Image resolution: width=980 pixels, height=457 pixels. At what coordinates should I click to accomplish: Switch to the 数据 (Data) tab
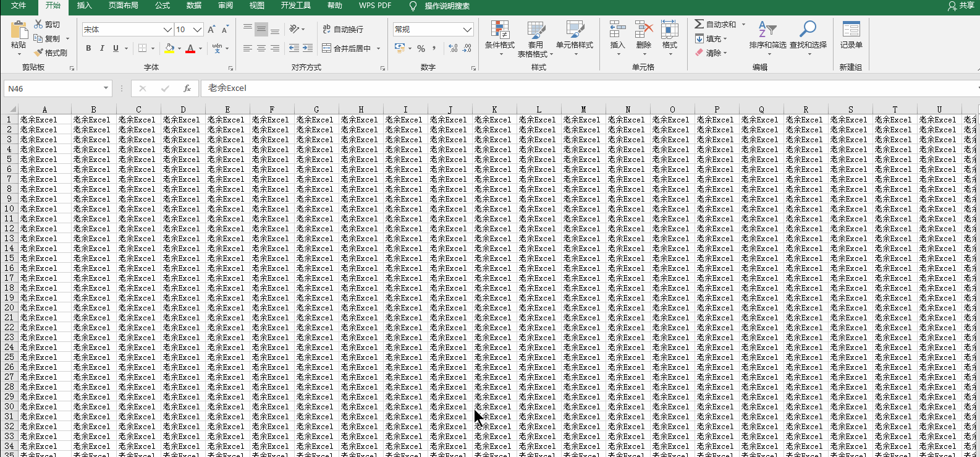click(194, 6)
